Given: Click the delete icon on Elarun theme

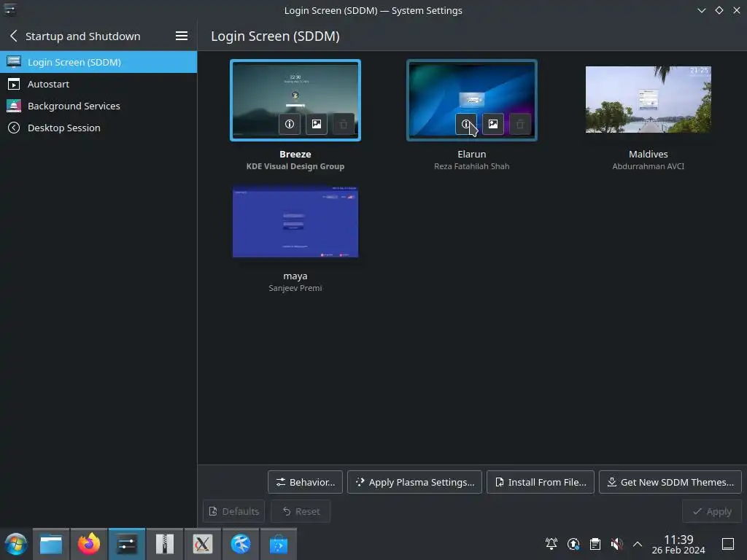Looking at the screenshot, I should pyautogui.click(x=520, y=124).
